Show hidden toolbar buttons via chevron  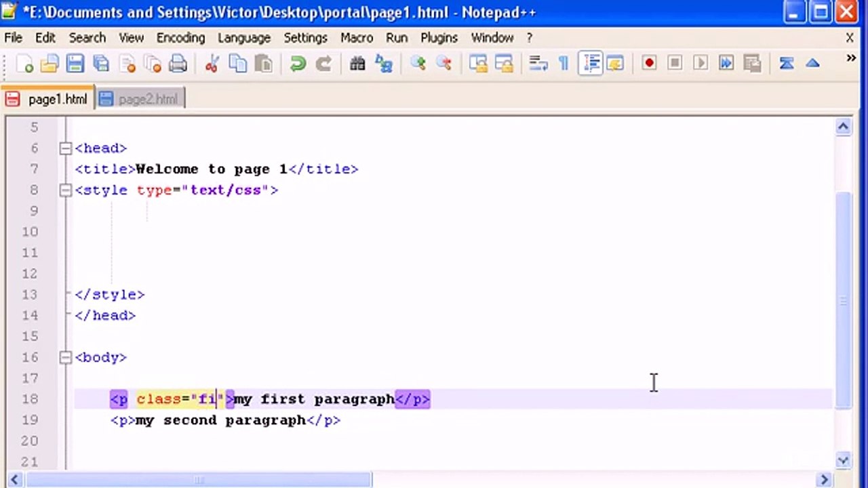pyautogui.click(x=851, y=59)
